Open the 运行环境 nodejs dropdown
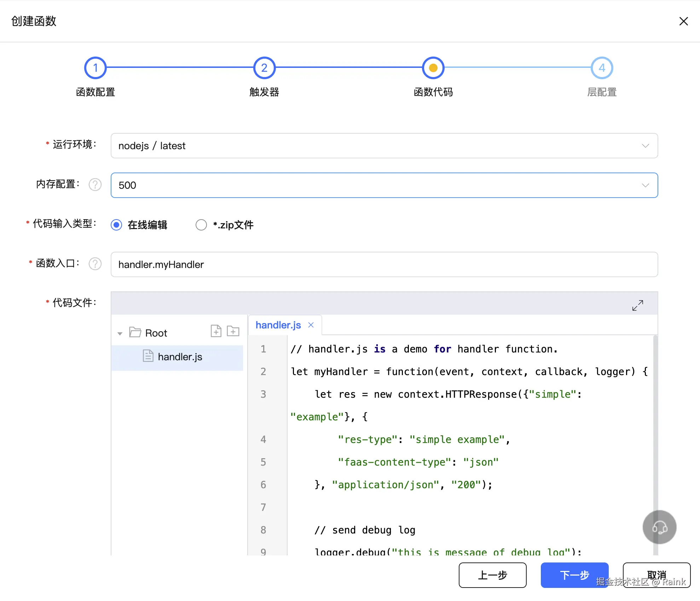 [x=384, y=146]
